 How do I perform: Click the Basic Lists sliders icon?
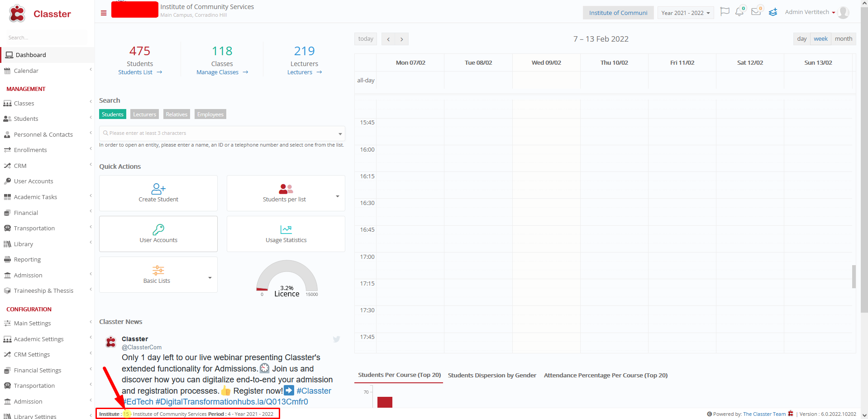tap(158, 271)
